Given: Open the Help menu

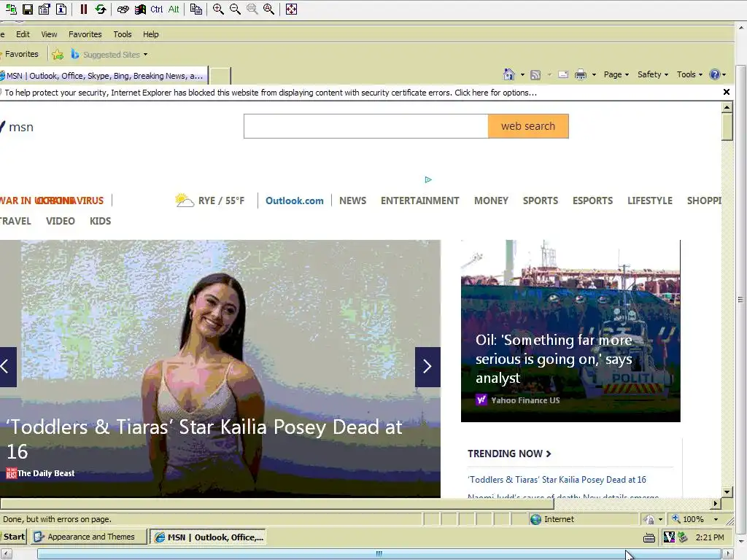Looking at the screenshot, I should (150, 34).
